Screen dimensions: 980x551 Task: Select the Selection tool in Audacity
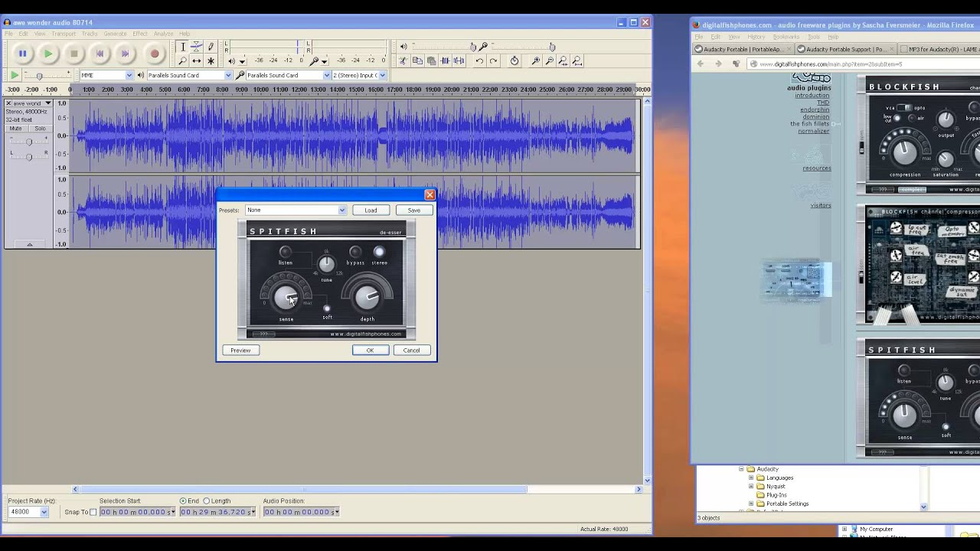coord(185,47)
